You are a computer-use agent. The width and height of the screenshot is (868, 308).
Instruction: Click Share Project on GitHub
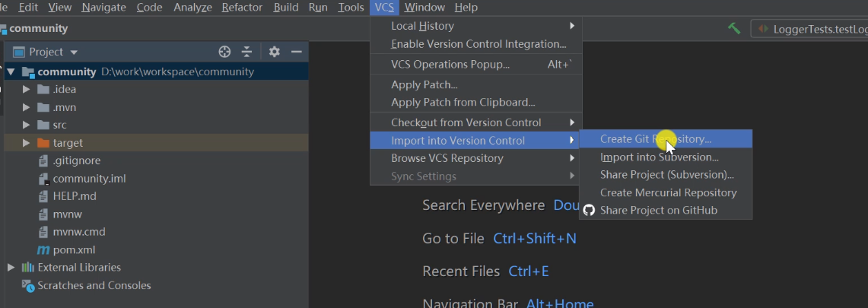[659, 211]
